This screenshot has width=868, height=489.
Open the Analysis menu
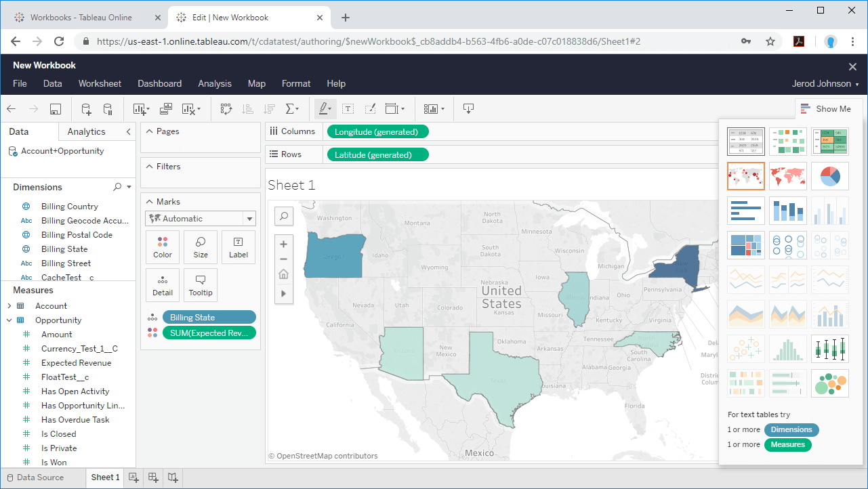215,84
